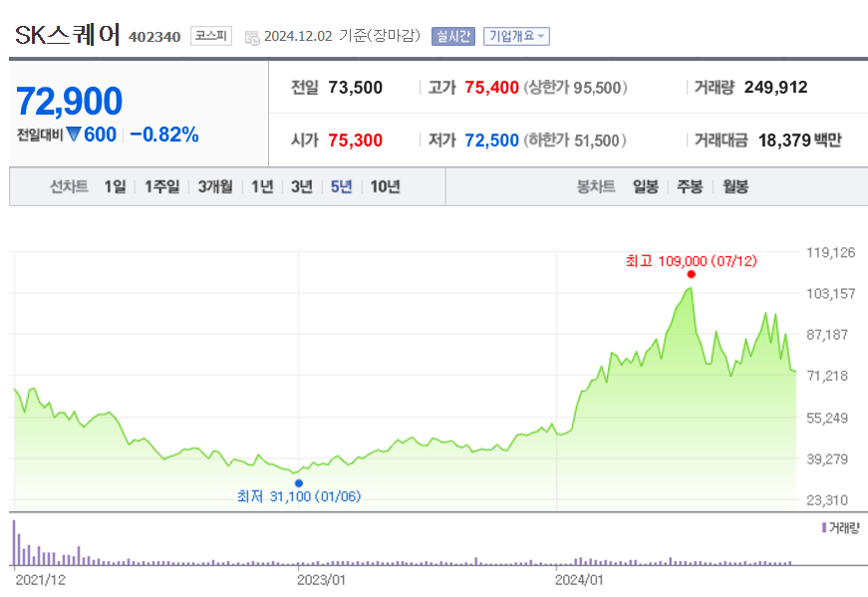Click the 55,249 y-axis label

tap(827, 419)
